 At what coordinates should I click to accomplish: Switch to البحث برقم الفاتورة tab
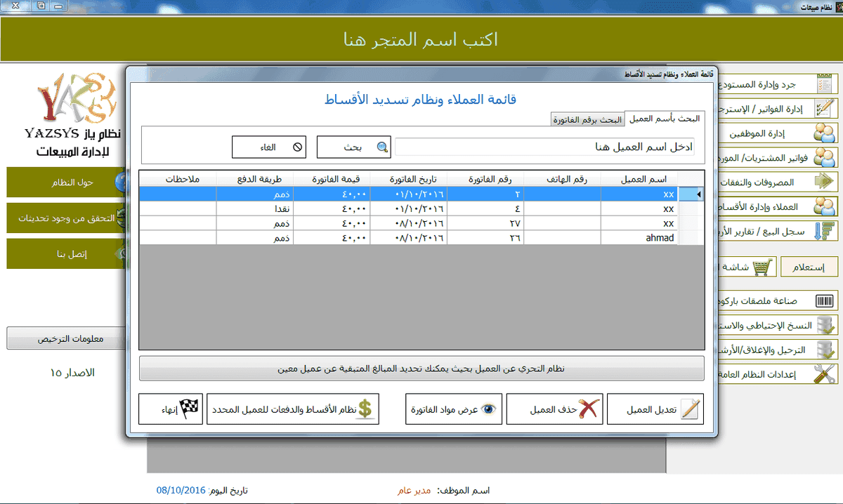point(587,119)
